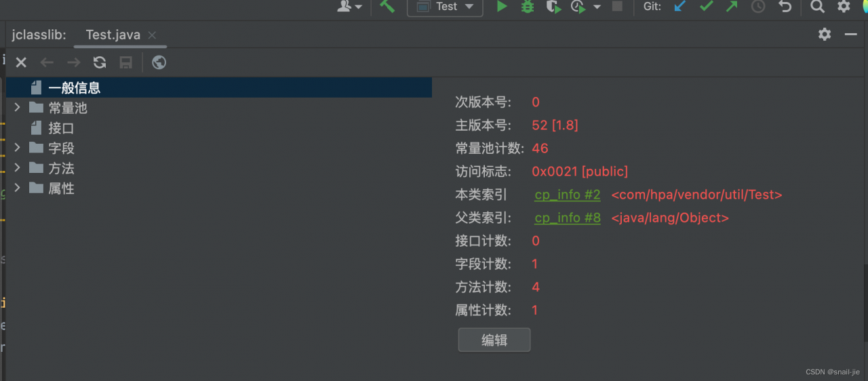Viewport: 868px width, 381px height.
Task: Select the 常量池 tree item label
Action: point(68,108)
